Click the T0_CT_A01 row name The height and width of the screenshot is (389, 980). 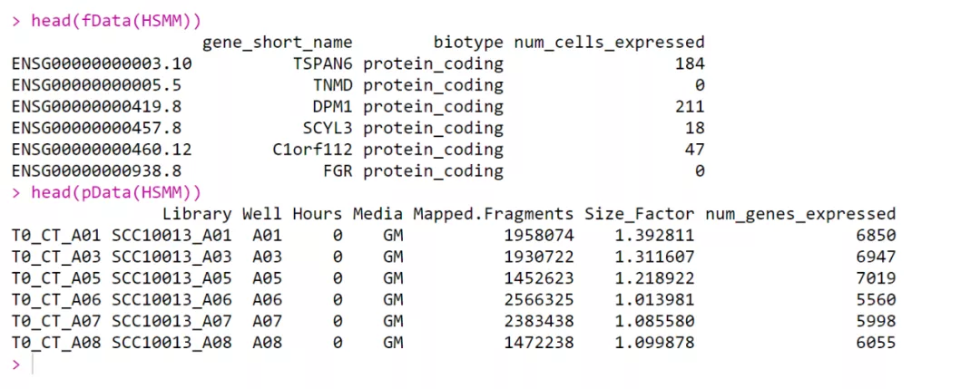click(x=56, y=236)
